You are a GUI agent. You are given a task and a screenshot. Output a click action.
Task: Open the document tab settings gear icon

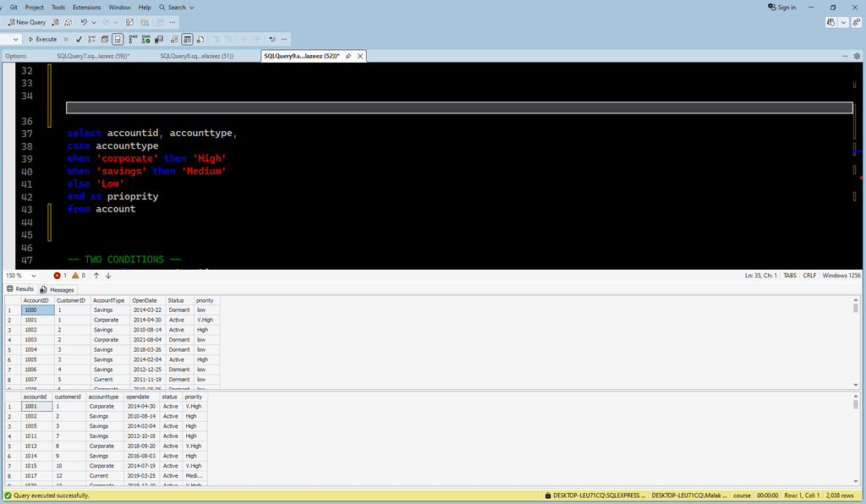(857, 56)
